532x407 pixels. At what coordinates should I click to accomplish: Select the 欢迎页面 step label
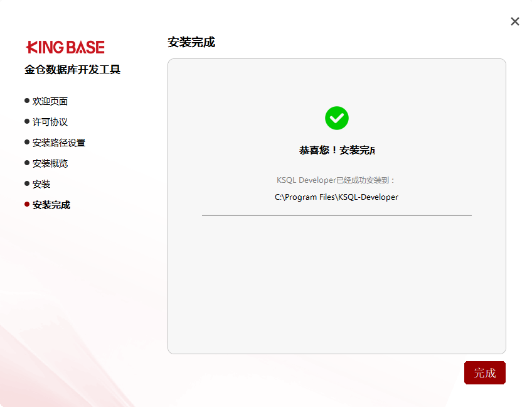click(50, 101)
